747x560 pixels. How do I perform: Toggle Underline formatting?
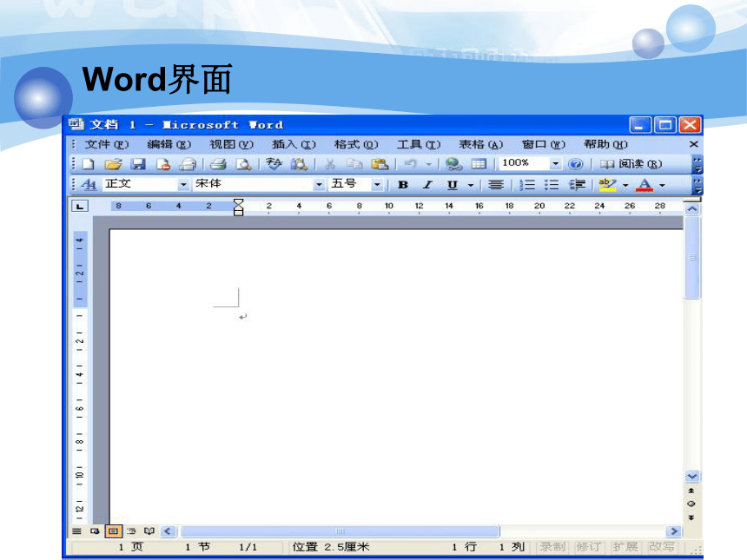click(453, 185)
